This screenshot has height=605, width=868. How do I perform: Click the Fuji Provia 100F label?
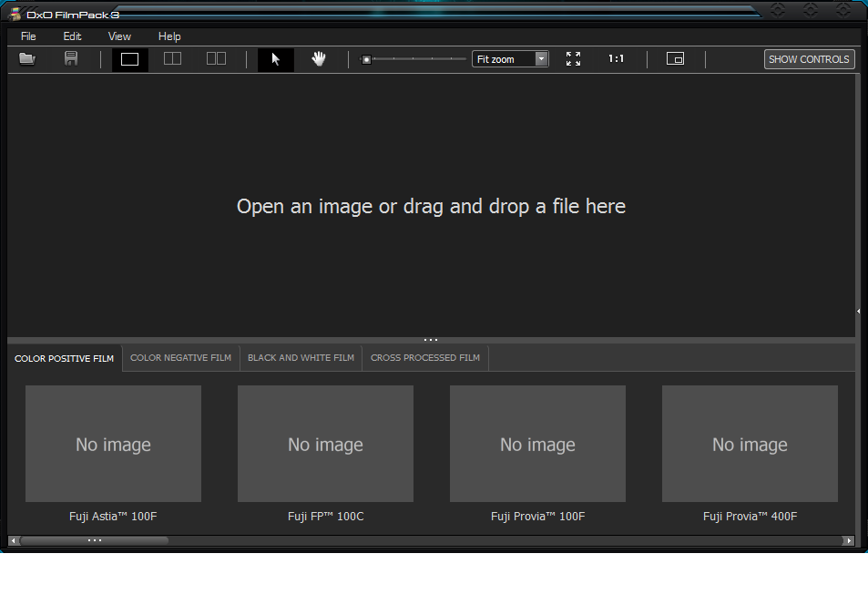[x=537, y=517]
